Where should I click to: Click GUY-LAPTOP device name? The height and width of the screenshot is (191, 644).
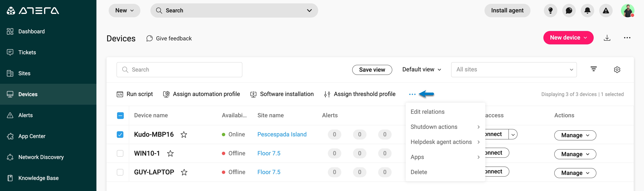tap(154, 172)
